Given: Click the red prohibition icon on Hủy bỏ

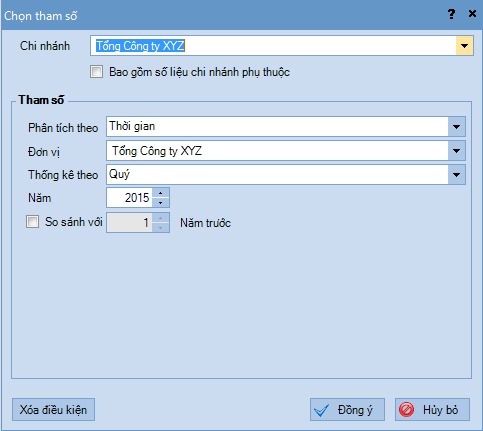Looking at the screenshot, I should (x=406, y=410).
